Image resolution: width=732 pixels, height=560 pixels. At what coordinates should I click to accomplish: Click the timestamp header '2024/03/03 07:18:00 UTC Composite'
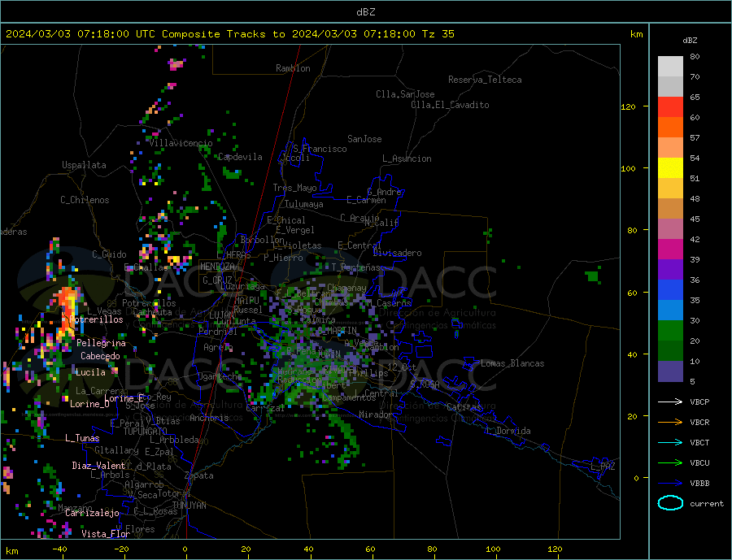click(x=112, y=34)
